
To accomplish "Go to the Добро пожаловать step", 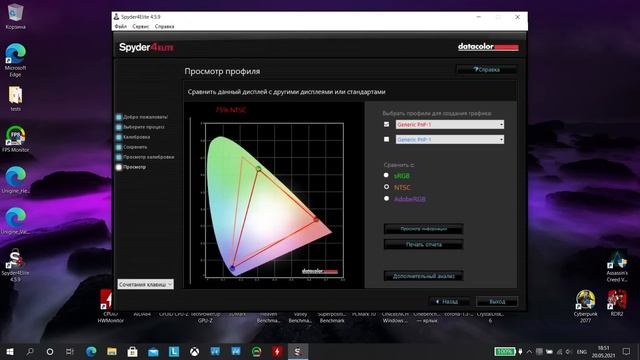I will (142, 117).
